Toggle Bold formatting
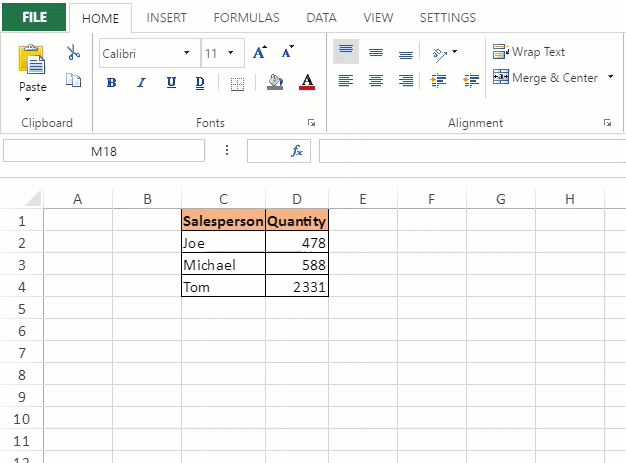This screenshot has width=626, height=463. (111, 83)
